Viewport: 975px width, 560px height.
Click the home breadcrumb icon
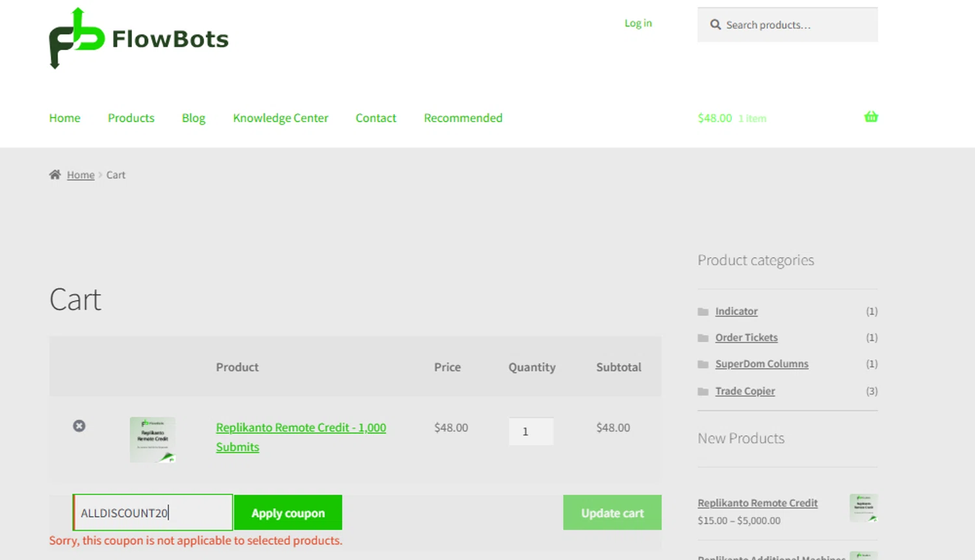tap(55, 174)
